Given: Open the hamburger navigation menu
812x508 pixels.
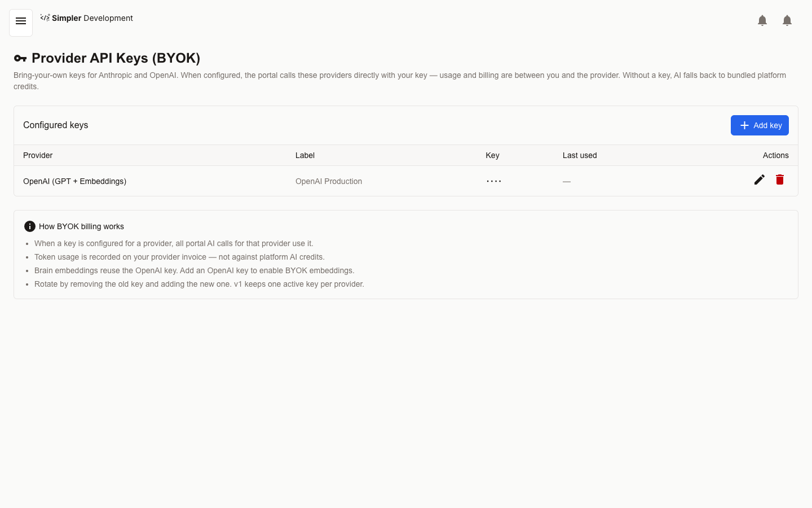Looking at the screenshot, I should (21, 23).
